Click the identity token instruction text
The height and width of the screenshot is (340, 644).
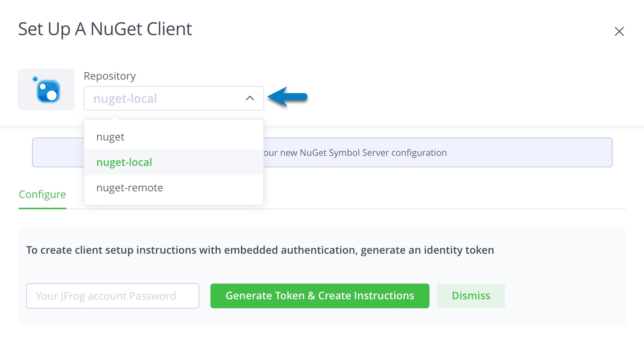(x=260, y=250)
